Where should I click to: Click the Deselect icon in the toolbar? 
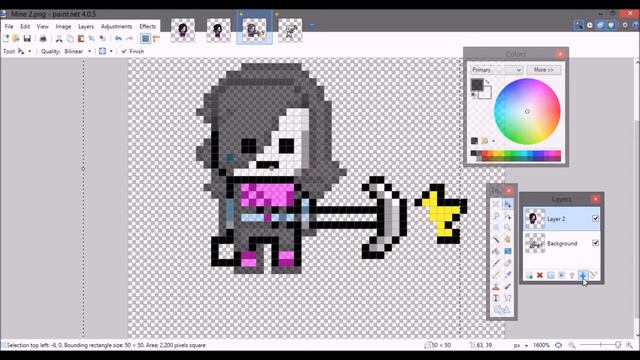102,39
